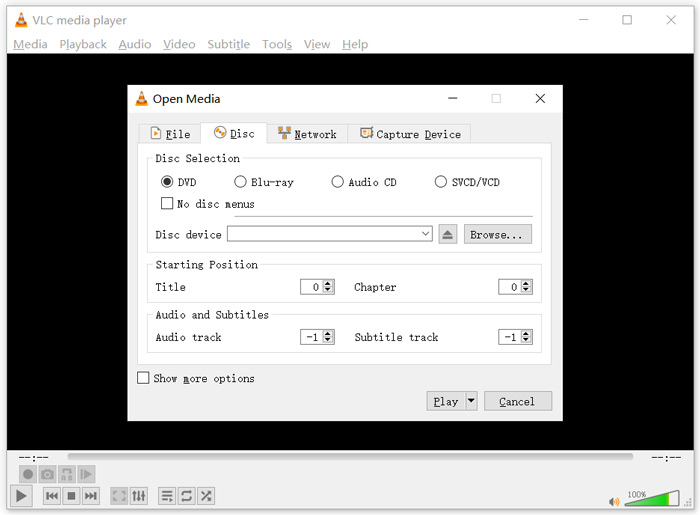This screenshot has width=700, height=515.
Task: Open the Audio menu
Action: click(135, 44)
